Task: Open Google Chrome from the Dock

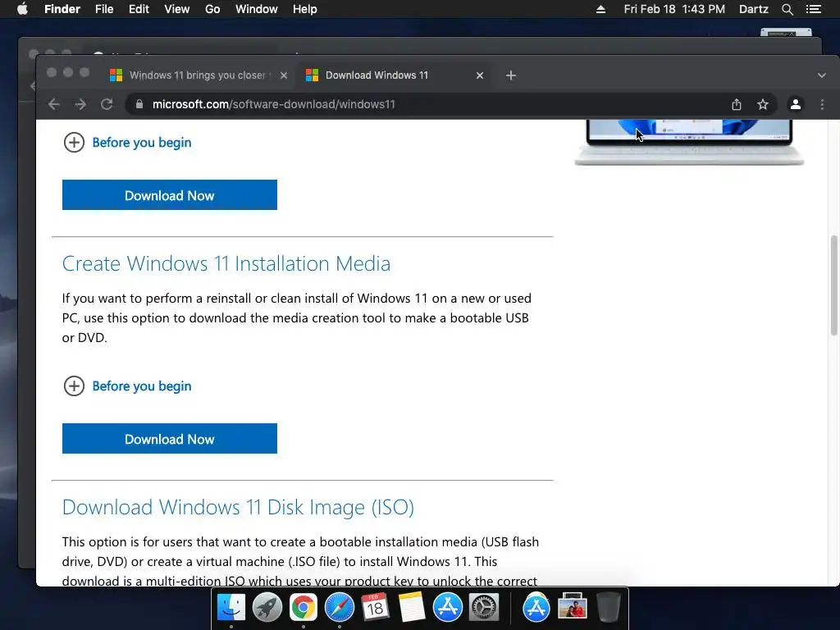Action: coord(304,607)
